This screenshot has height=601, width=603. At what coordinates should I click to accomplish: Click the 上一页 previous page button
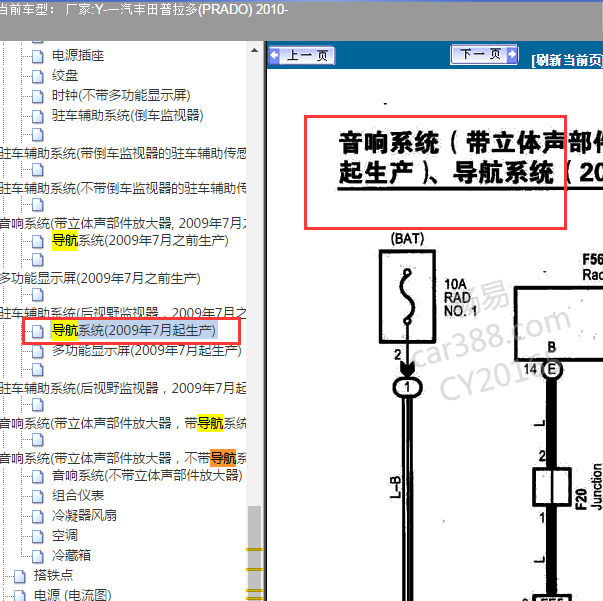pyautogui.click(x=302, y=56)
